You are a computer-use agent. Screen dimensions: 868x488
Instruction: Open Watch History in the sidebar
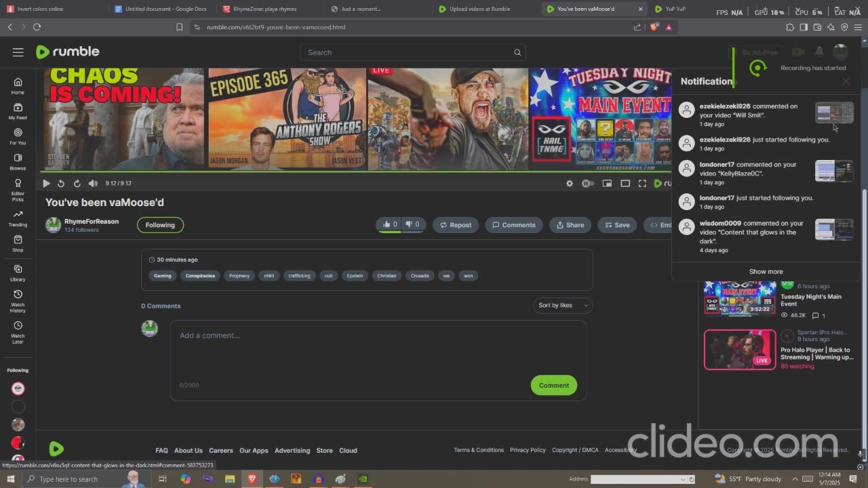point(18,302)
